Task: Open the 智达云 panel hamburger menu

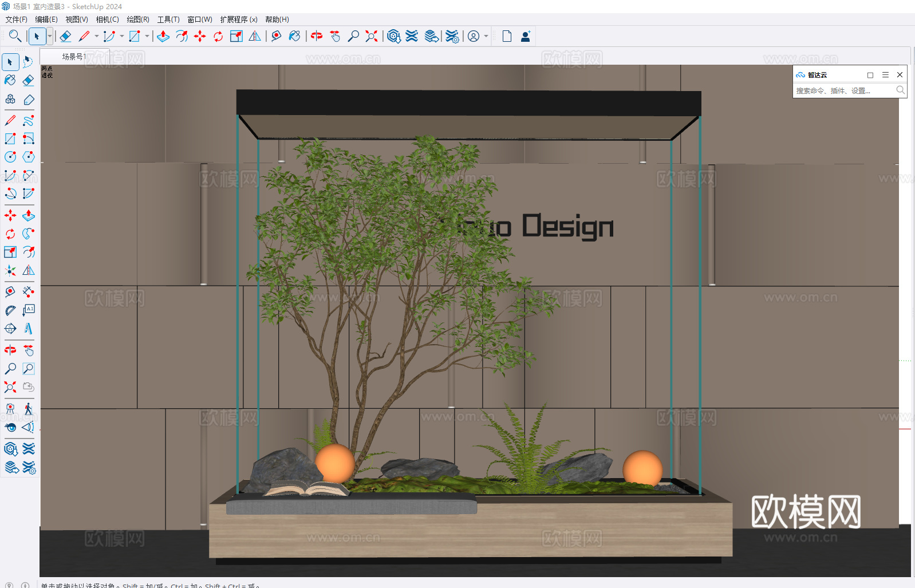Action: 885,75
